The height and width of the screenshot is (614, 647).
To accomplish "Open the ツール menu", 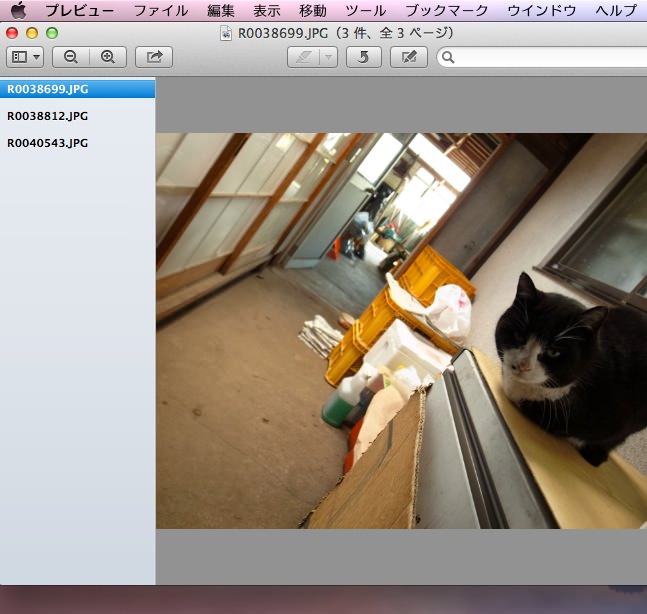I will pyautogui.click(x=366, y=10).
